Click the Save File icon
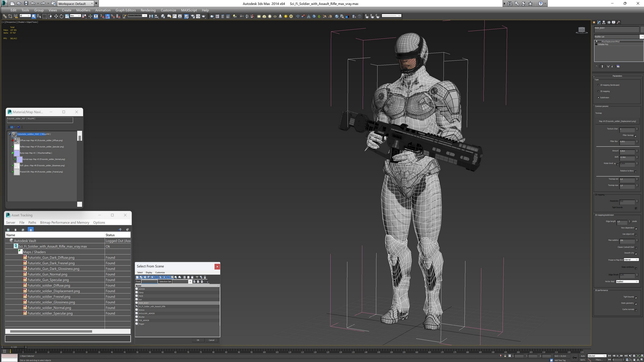Viewport: 644px width, 362px height. 26,4
